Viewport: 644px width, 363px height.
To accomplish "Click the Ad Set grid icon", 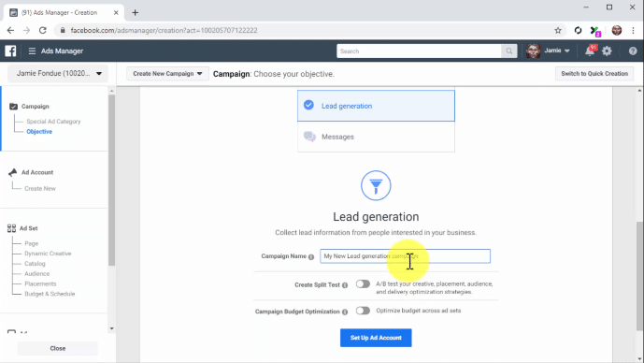I will [11, 228].
